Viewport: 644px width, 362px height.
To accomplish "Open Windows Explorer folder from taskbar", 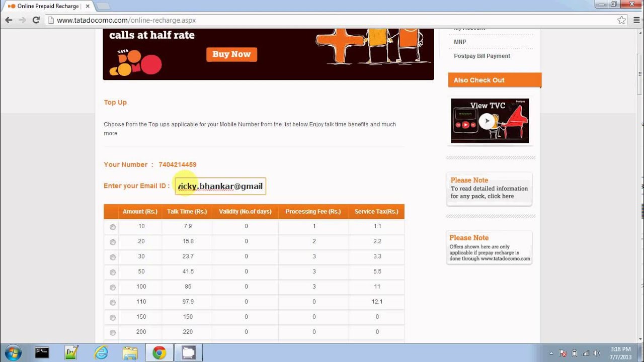I will point(130,352).
